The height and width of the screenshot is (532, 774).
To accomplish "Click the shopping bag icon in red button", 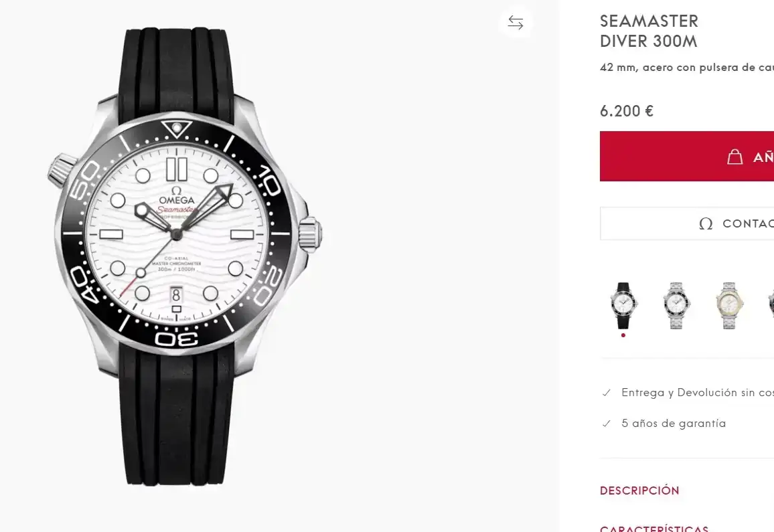I will pos(735,157).
